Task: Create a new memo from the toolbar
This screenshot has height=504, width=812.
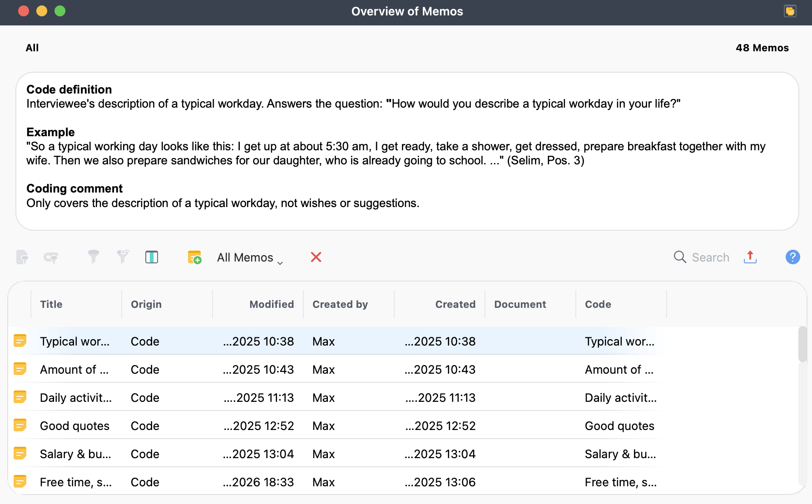Action: click(x=194, y=257)
